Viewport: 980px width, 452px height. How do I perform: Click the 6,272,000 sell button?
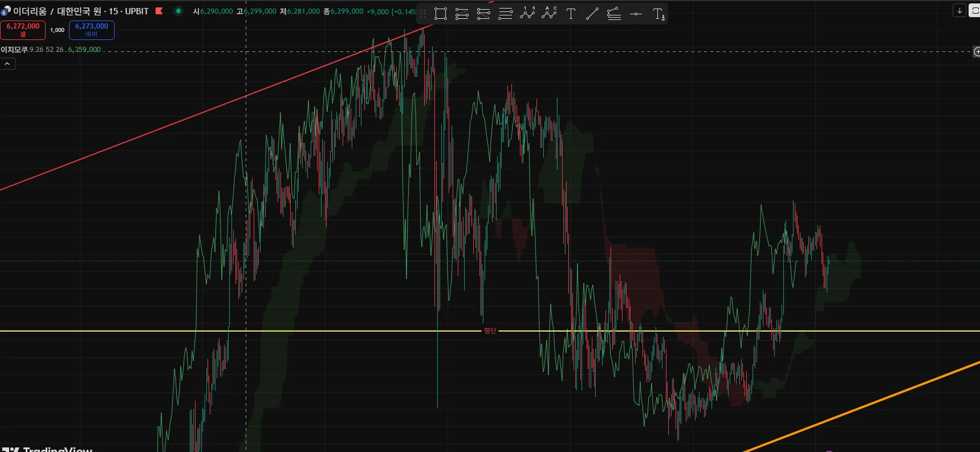pyautogui.click(x=23, y=30)
